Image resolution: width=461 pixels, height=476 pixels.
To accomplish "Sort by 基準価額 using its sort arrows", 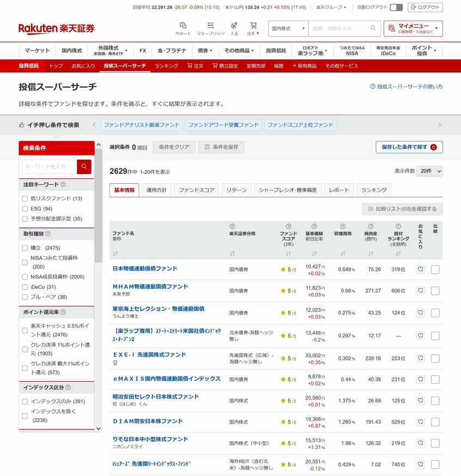I will pyautogui.click(x=314, y=253).
